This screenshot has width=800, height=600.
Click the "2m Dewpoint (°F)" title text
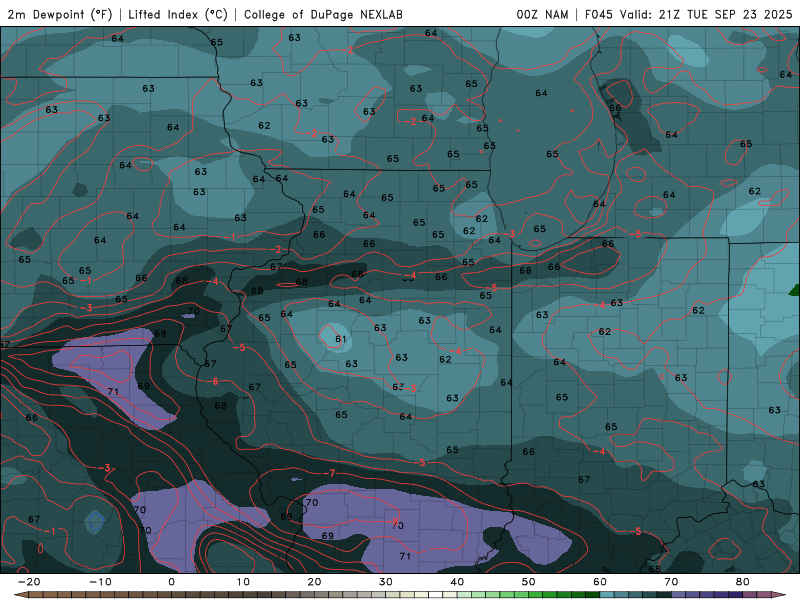(x=60, y=14)
